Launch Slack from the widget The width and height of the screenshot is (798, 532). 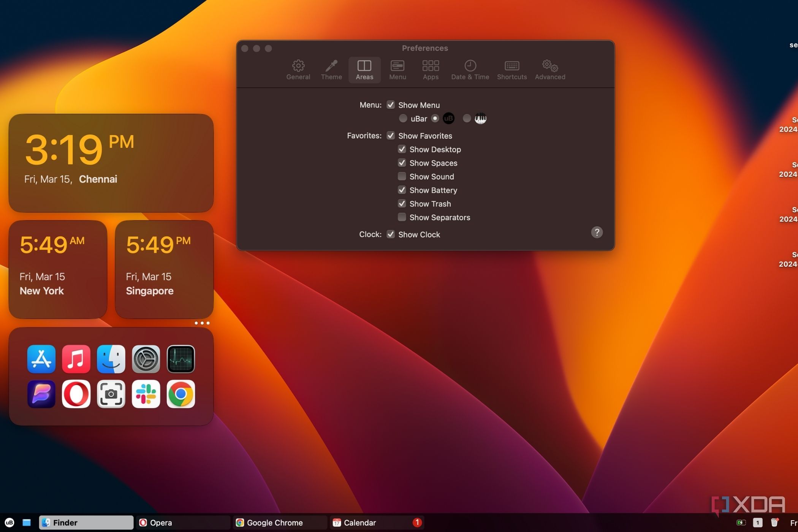146,394
